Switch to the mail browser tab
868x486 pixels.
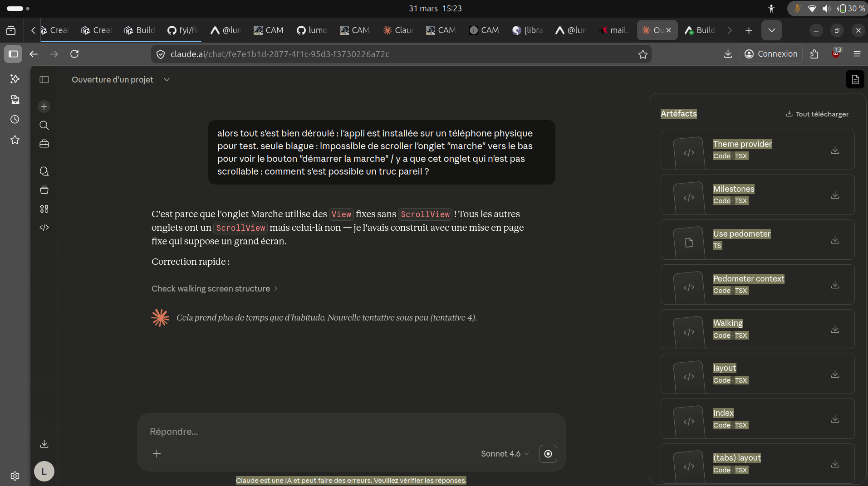[x=614, y=30]
